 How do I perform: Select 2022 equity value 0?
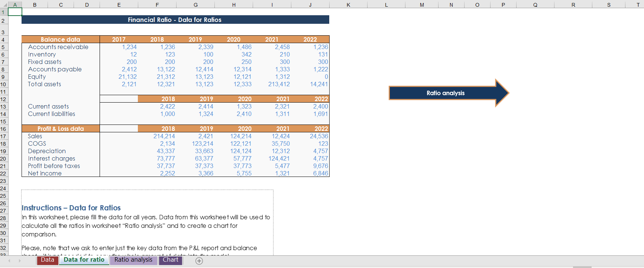click(x=326, y=77)
